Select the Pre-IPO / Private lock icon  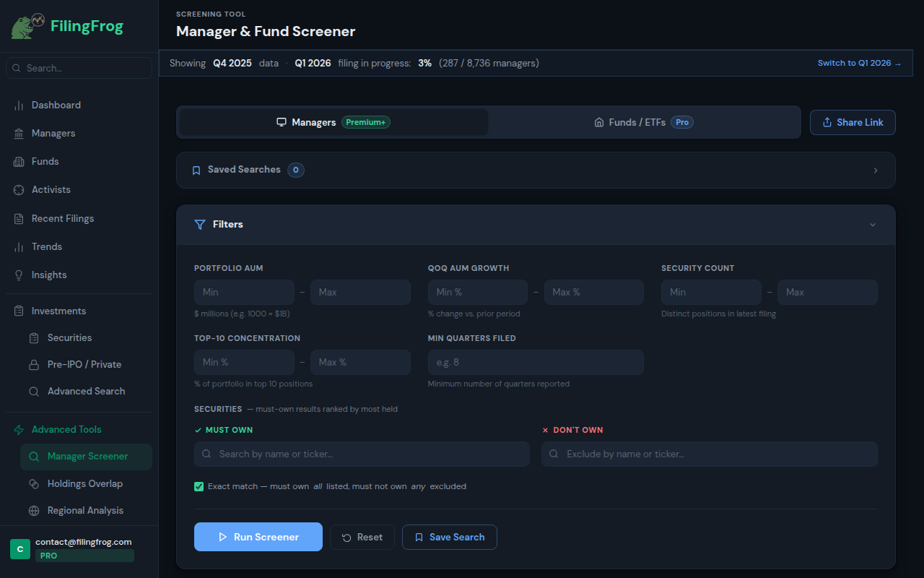(x=34, y=364)
